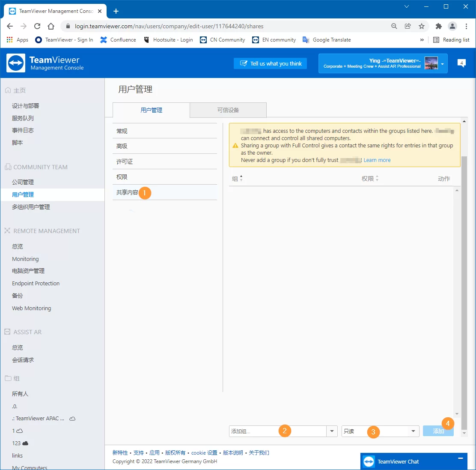
Task: Minimize the TeamViewer Chat panel
Action: pyautogui.click(x=461, y=458)
